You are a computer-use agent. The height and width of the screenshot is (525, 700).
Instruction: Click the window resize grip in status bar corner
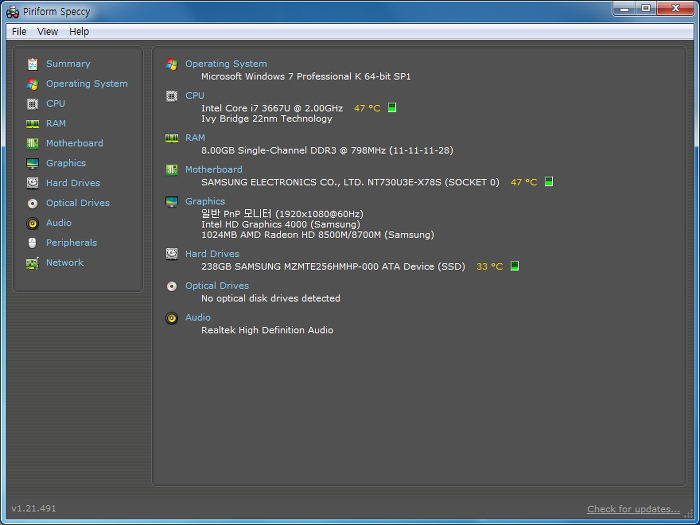(689, 514)
